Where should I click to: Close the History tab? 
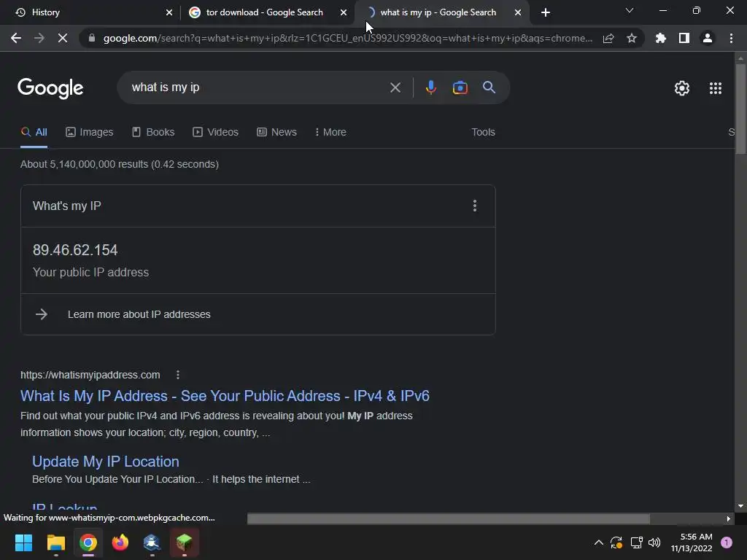(169, 12)
